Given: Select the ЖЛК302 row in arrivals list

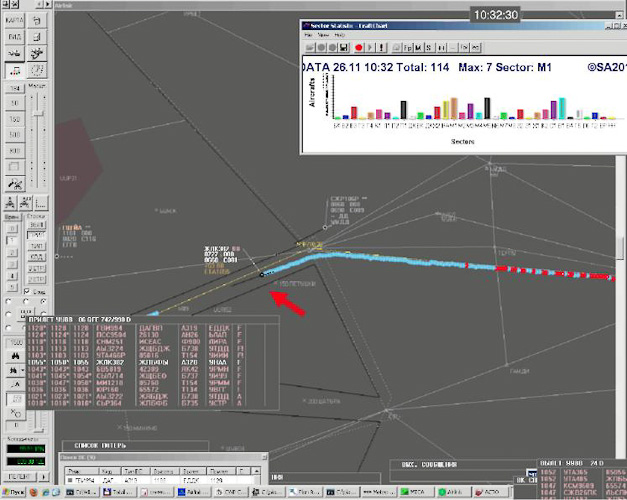Looking at the screenshot, I should [x=152, y=362].
